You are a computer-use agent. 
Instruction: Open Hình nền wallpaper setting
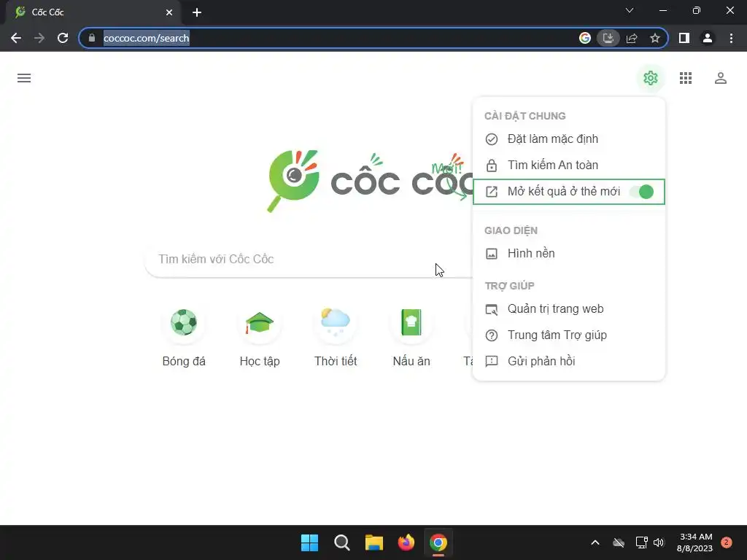point(569,253)
